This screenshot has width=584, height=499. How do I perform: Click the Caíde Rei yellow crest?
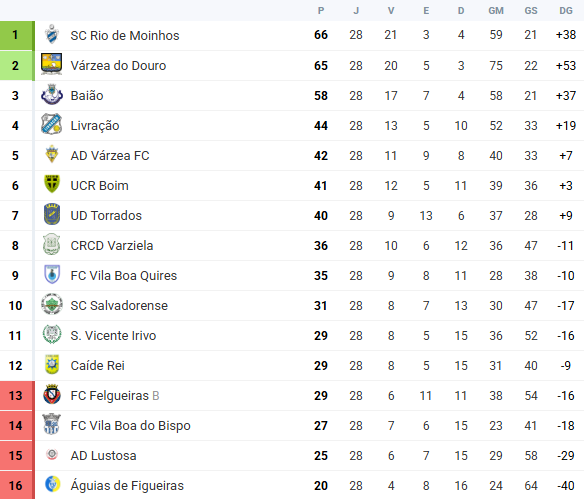(52, 364)
